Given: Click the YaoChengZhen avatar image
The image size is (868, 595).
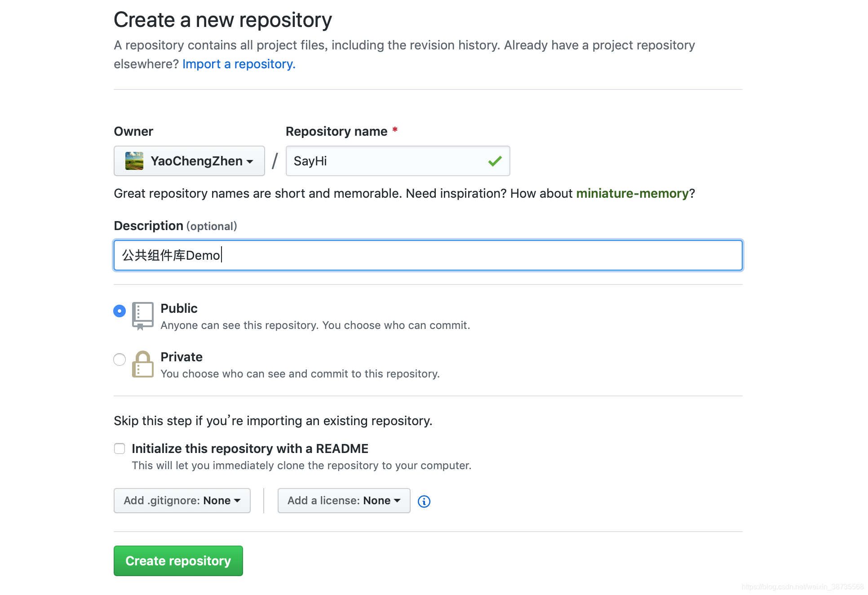Looking at the screenshot, I should 134,161.
